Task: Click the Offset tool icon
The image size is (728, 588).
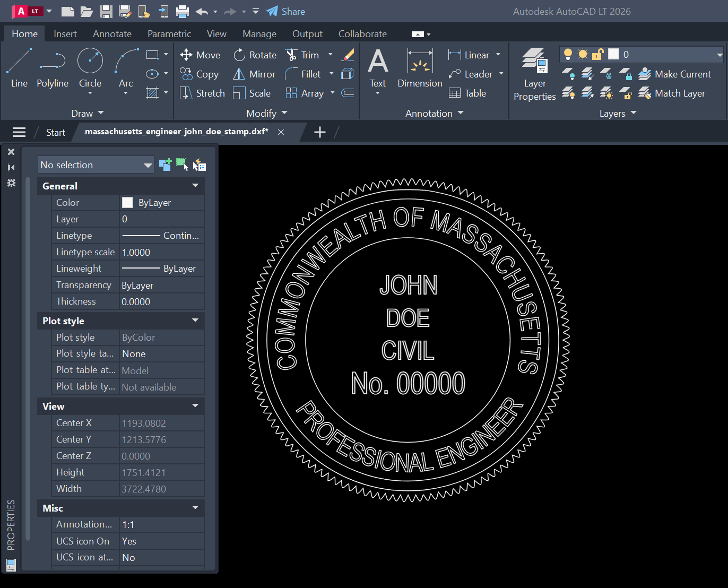Action: click(x=348, y=93)
